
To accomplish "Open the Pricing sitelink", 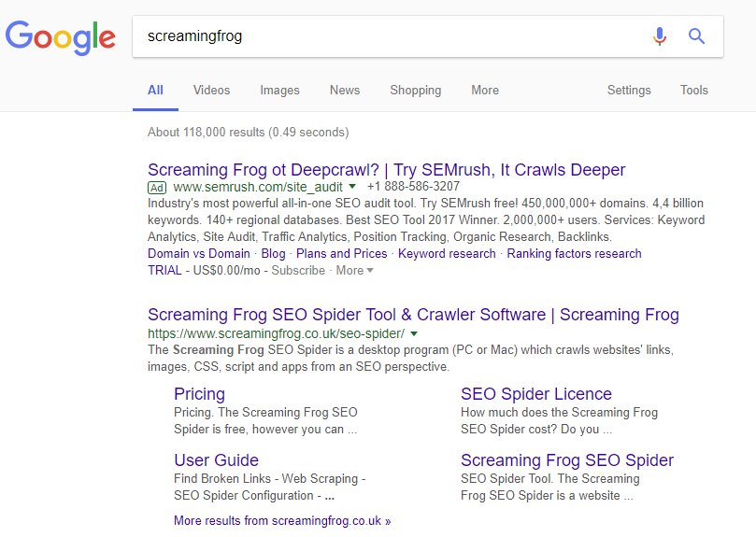I will click(199, 394).
